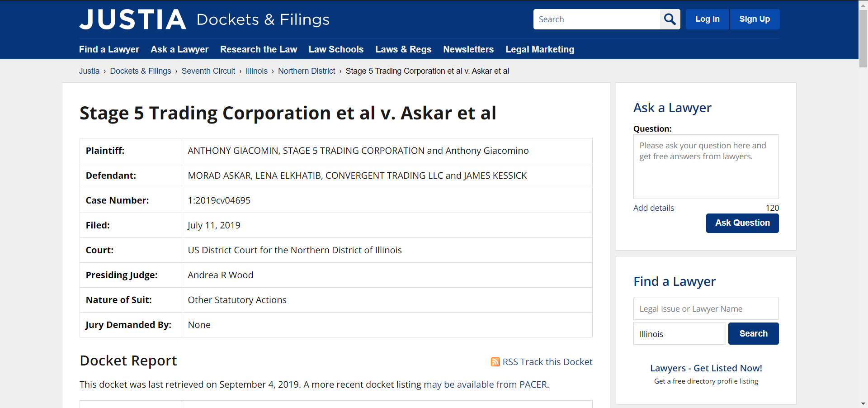The height and width of the screenshot is (408, 868).
Task: Click the Stage 5 Trading Corporation page title
Action: click(x=288, y=113)
